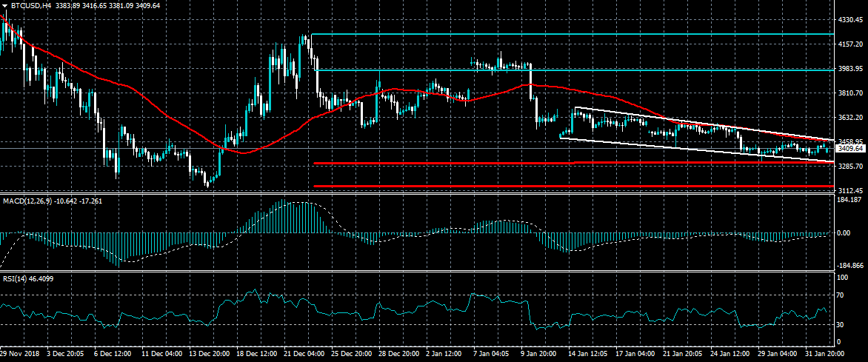Click the 29 Nov 2018 date label
868x362 pixels.
(19, 353)
